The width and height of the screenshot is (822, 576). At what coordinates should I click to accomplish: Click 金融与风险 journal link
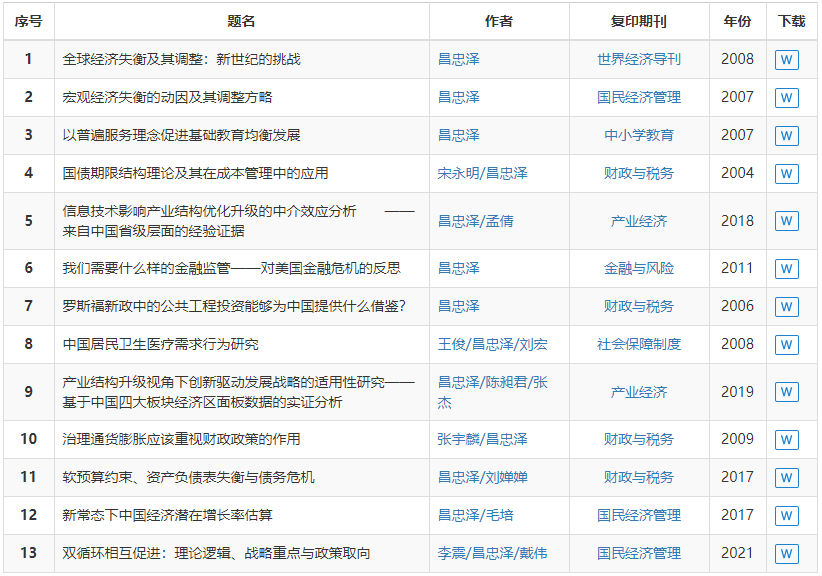638,269
